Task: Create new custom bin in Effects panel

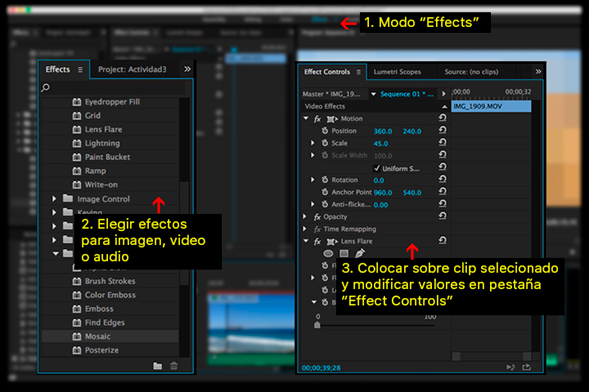Action: tap(157, 366)
